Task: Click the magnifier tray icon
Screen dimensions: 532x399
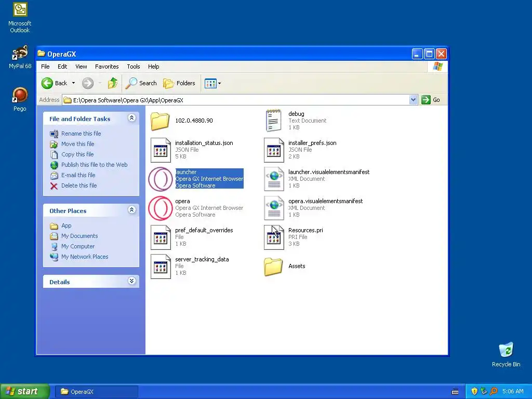Action: (x=494, y=391)
